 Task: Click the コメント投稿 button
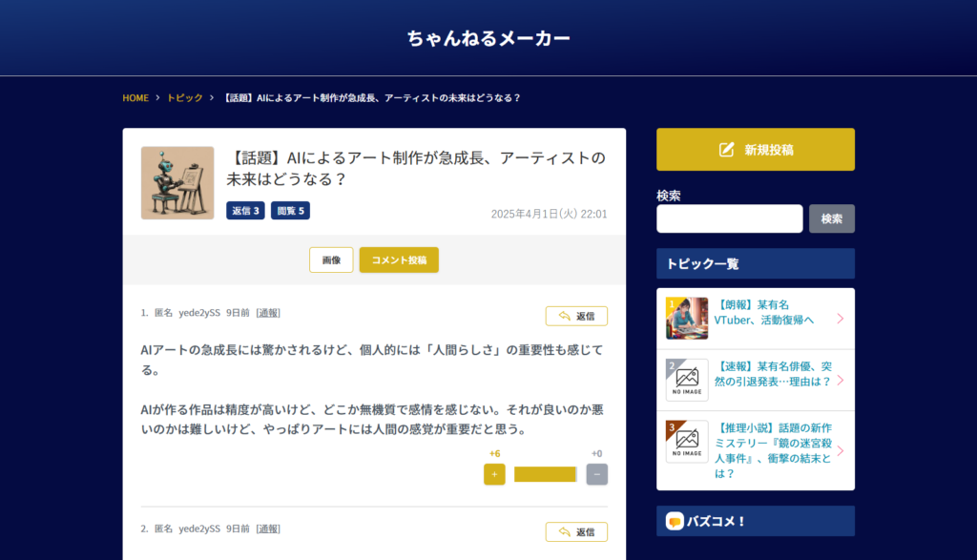399,259
